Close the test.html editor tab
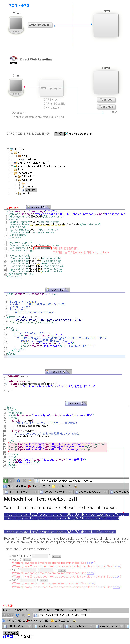This screenshot has height=644, width=130. point(82,403)
